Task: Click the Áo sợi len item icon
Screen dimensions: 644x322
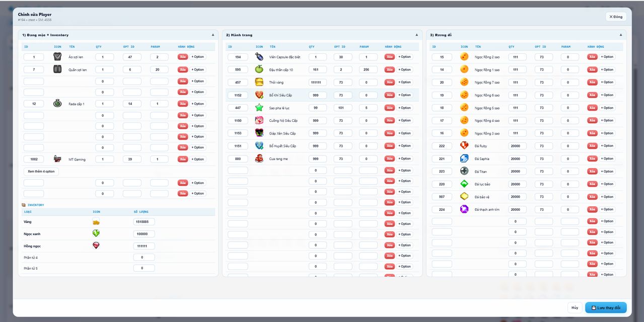Action: [x=57, y=57]
